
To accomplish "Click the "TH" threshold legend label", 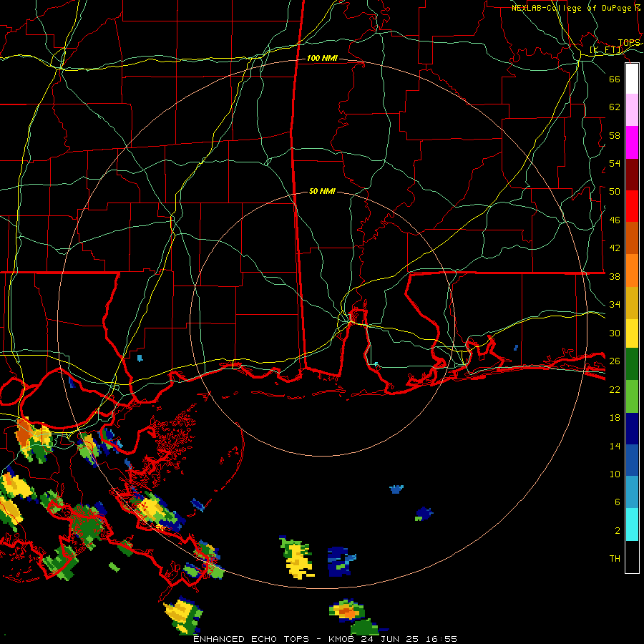I will click(615, 559).
